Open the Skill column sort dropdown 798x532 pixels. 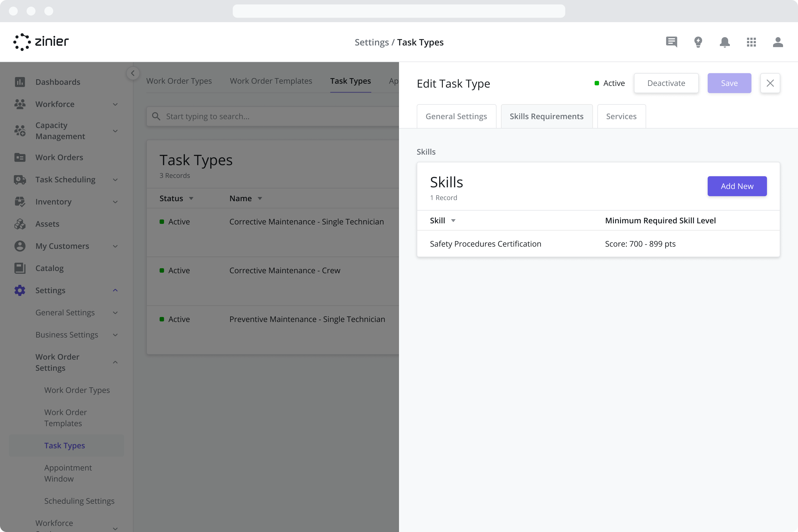pos(454,221)
